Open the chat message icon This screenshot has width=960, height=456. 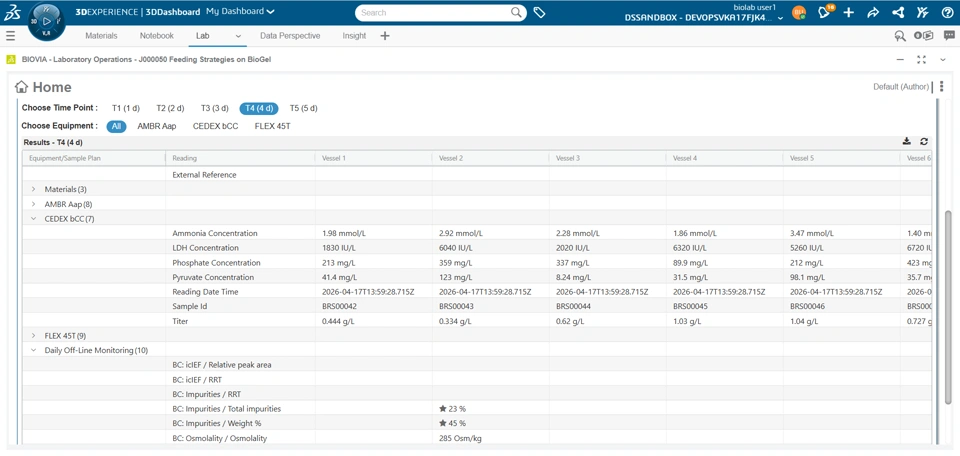point(949,36)
